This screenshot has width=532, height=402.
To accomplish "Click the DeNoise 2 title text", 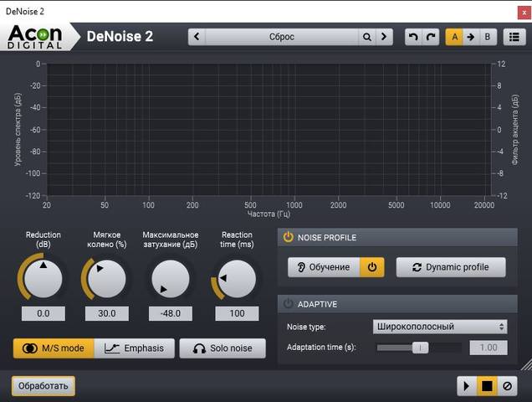I will pyautogui.click(x=120, y=37).
